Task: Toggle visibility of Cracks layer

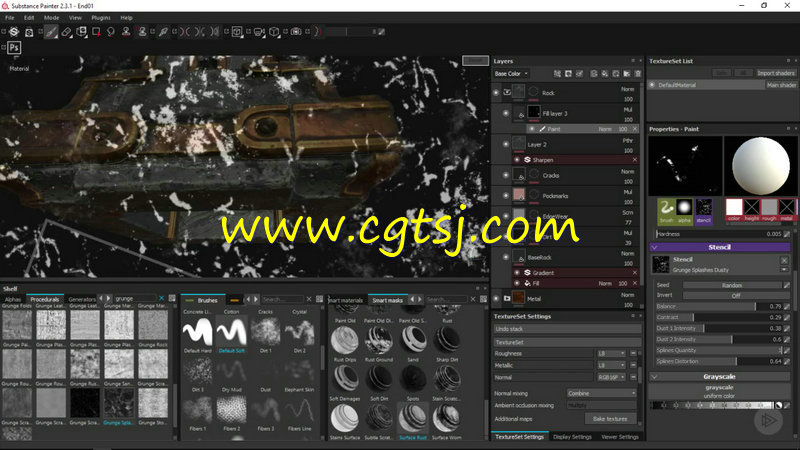Action: pyautogui.click(x=506, y=175)
